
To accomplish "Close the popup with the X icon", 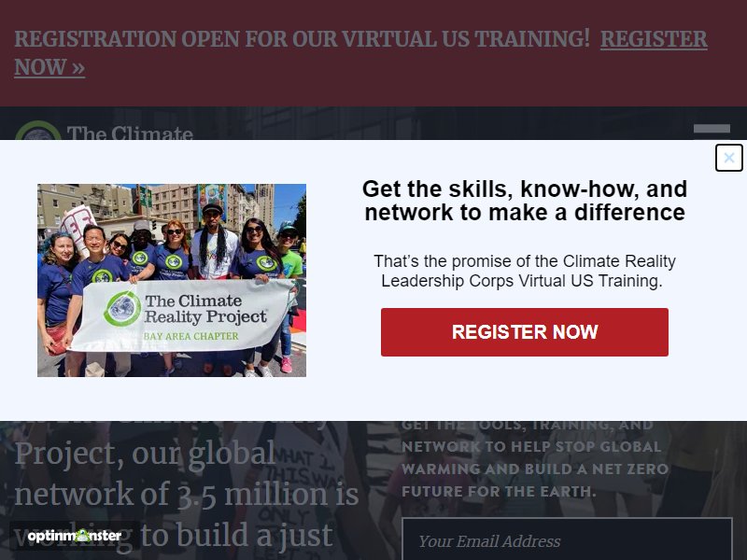I will tap(729, 158).
